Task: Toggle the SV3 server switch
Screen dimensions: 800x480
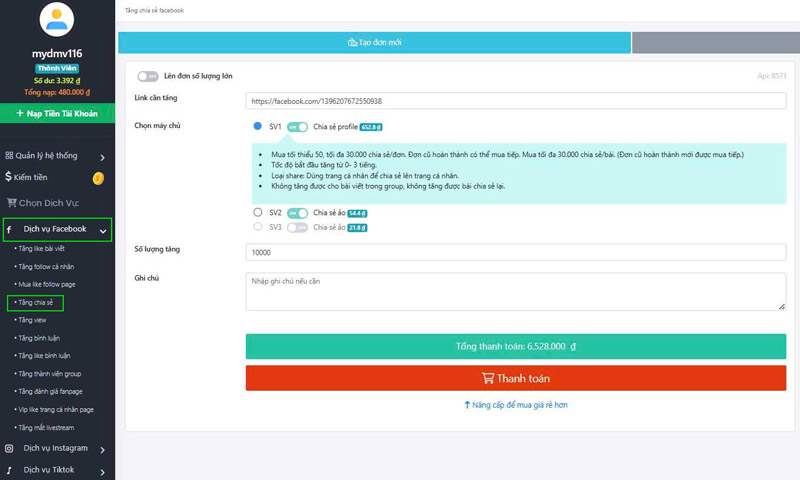Action: click(297, 228)
